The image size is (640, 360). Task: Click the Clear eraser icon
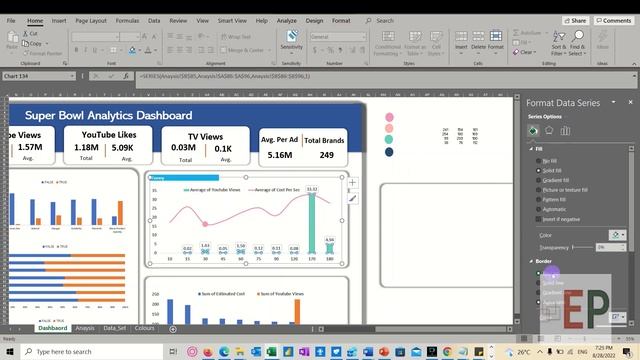tap(516, 52)
